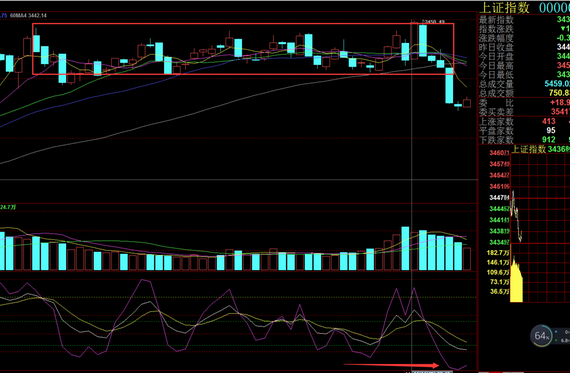
Task: Click the yellow intraday volume area
Action: tap(517, 280)
